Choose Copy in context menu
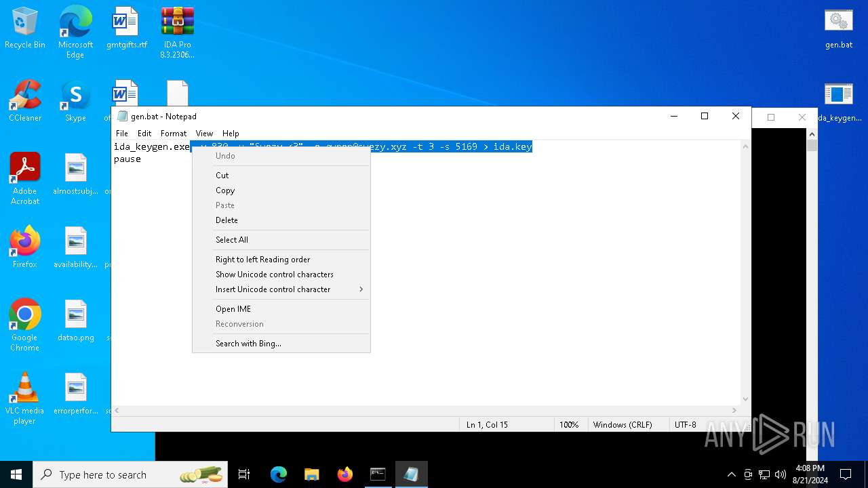This screenshot has width=868, height=488. tap(281, 190)
